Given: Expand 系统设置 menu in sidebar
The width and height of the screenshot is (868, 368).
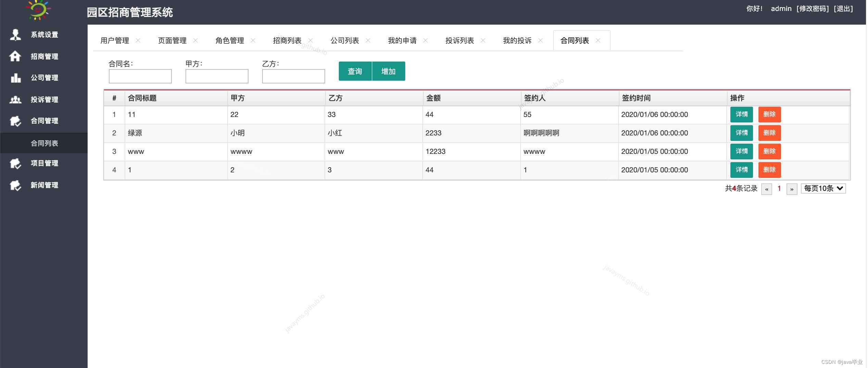Looking at the screenshot, I should pyautogui.click(x=44, y=35).
